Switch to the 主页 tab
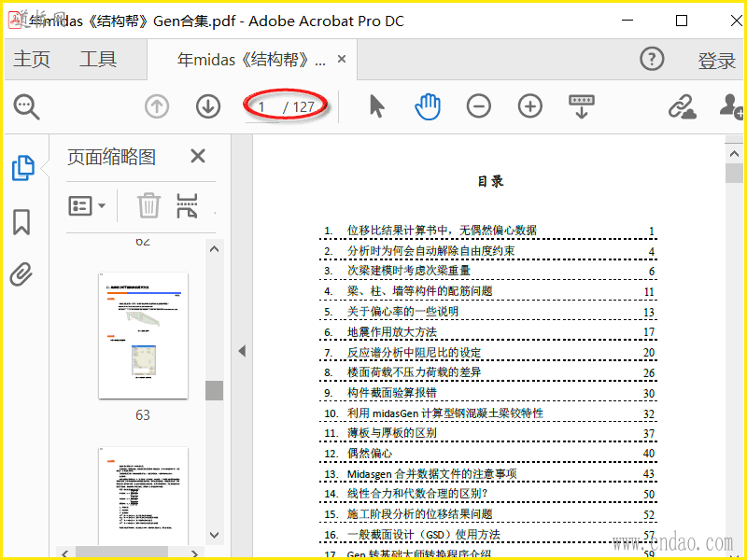Screen dimensions: 747x560 click(32, 60)
